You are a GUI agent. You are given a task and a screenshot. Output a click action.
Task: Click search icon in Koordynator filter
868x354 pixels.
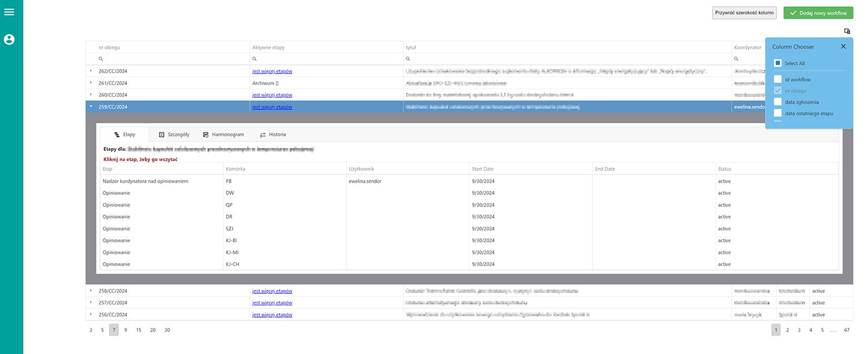pyautogui.click(x=737, y=59)
